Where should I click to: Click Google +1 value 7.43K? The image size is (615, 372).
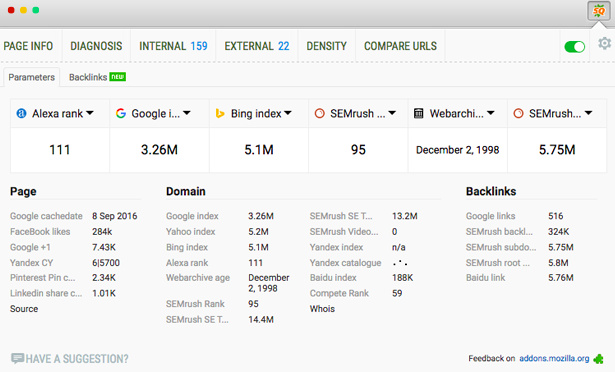[x=104, y=247]
